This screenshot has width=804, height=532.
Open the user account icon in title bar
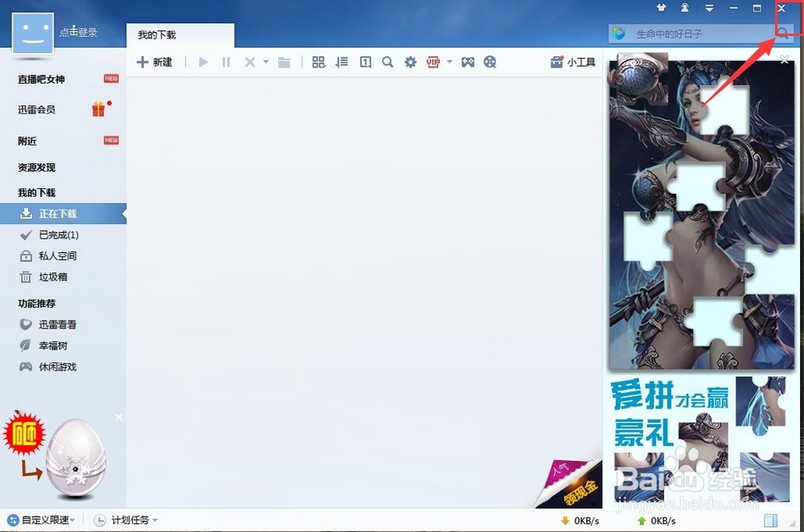pyautogui.click(x=684, y=8)
